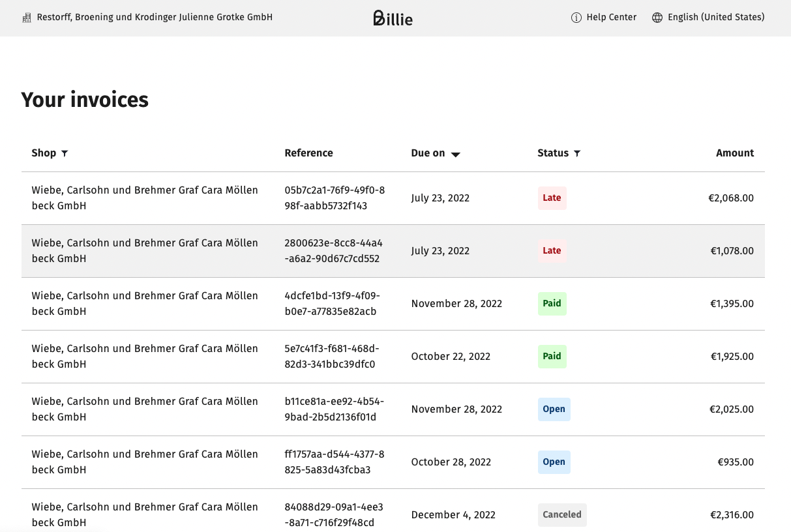
Task: Click the amount €935.00
Action: [736, 462]
